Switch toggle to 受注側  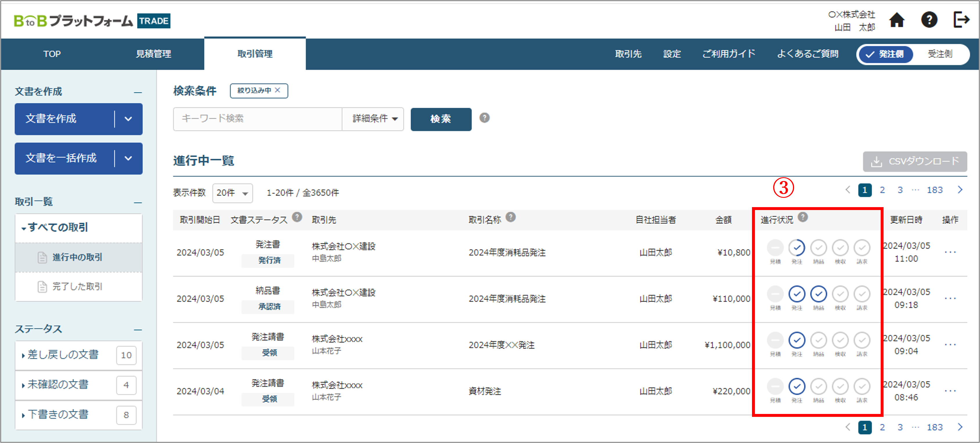coord(940,54)
